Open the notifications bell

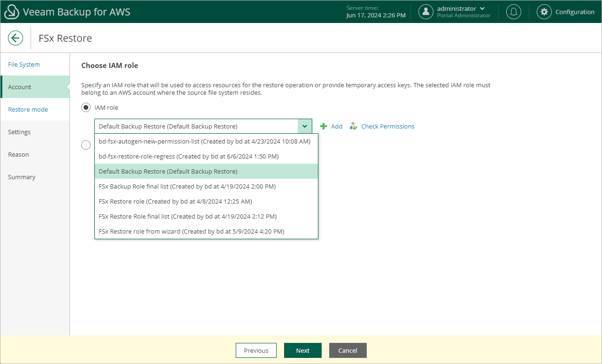pyautogui.click(x=514, y=12)
